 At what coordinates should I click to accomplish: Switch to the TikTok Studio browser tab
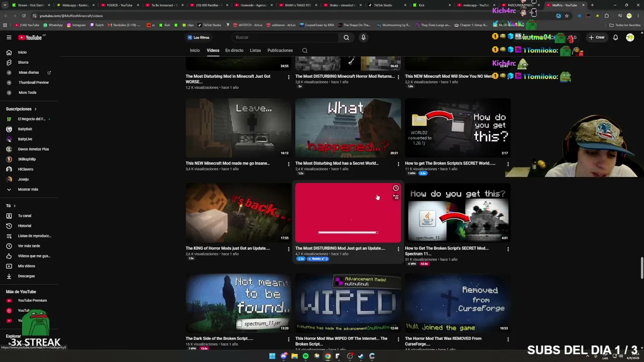point(383,5)
